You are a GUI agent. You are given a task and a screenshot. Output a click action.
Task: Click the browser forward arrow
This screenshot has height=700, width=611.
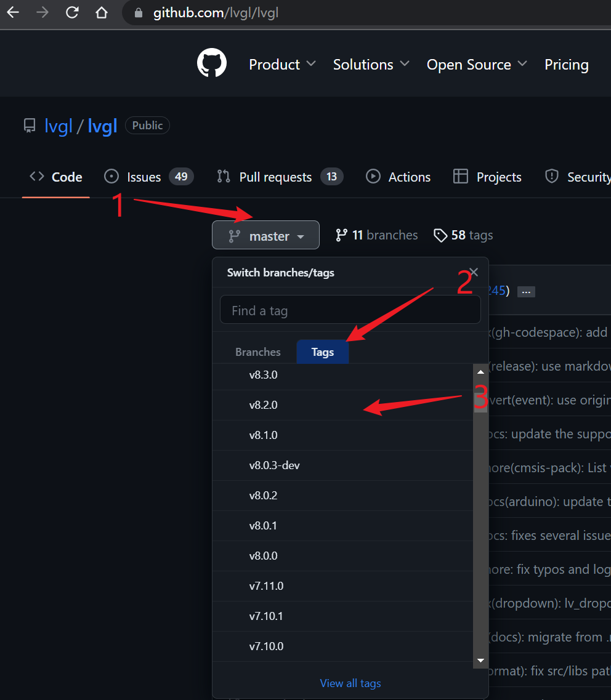(x=42, y=12)
